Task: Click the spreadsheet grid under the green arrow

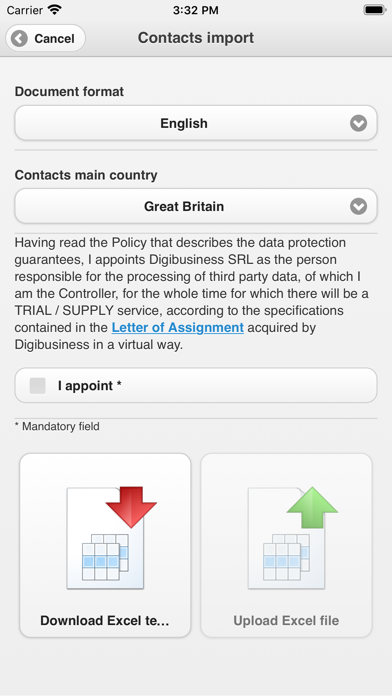Action: 286,557
